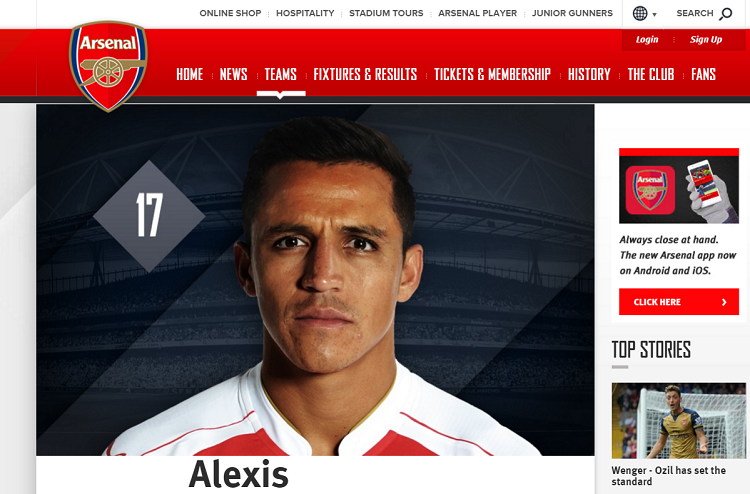Click the 17 squad number diamond
This screenshot has height=494, width=750.
[x=149, y=216]
